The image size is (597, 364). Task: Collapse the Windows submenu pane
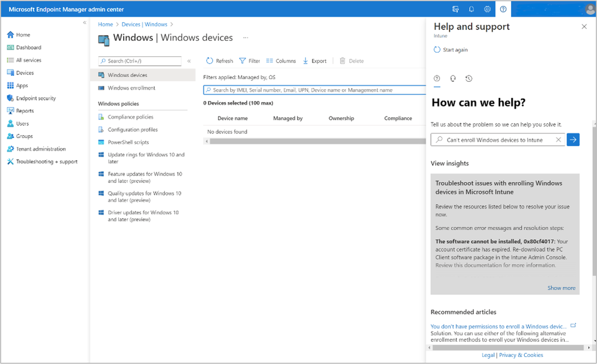(189, 61)
